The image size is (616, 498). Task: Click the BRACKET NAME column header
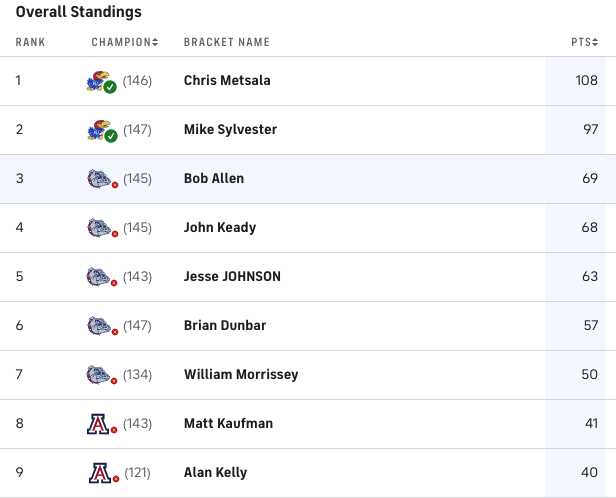coord(227,42)
